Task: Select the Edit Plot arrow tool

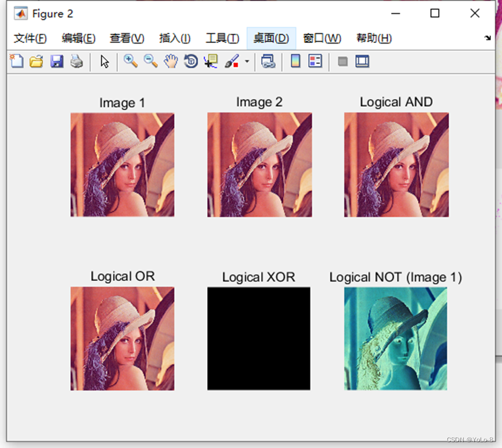Action: tap(104, 62)
